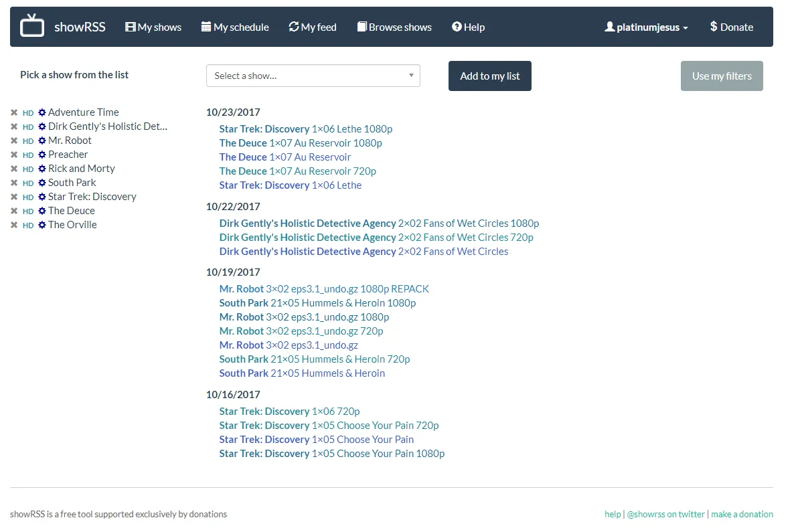
Task: Click Donate in the navbar
Action: tap(731, 27)
